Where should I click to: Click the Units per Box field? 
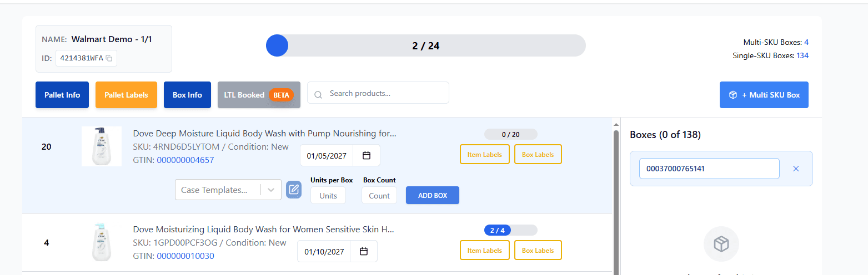tap(328, 195)
